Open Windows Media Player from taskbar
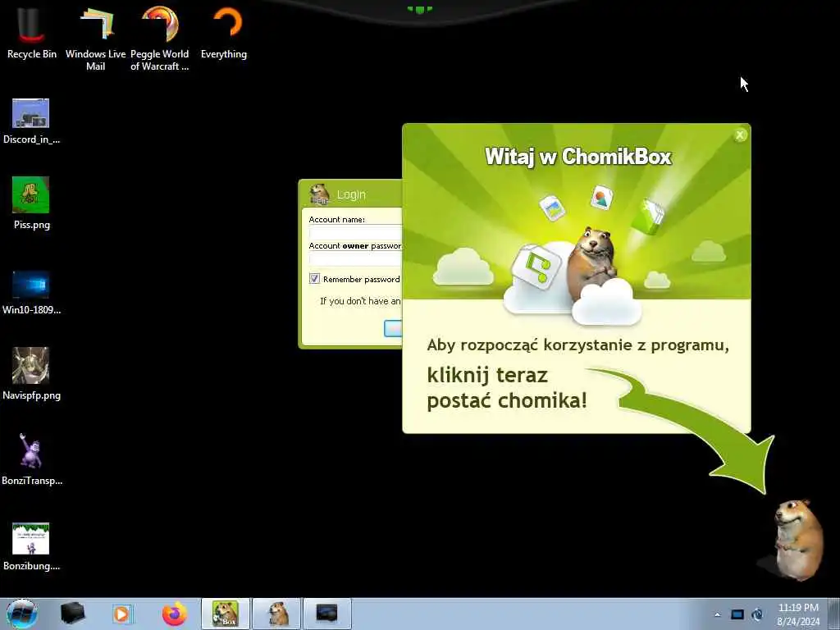This screenshot has width=840, height=630. coord(122,614)
